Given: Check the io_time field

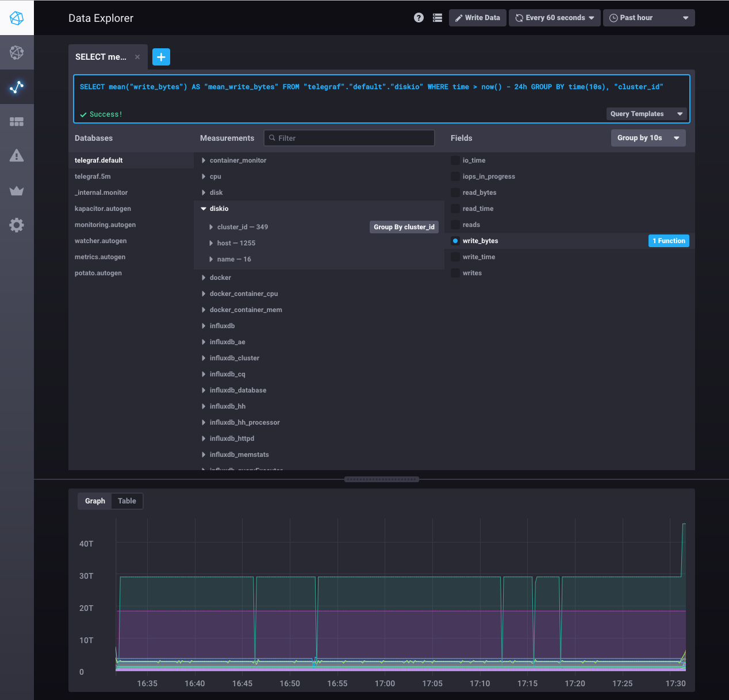Looking at the screenshot, I should tap(455, 160).
